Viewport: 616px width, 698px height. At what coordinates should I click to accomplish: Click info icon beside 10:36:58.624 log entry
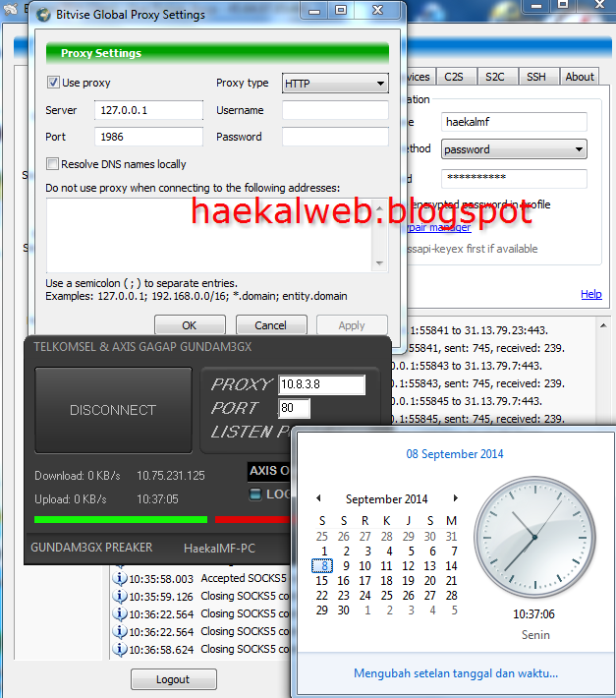(x=119, y=649)
